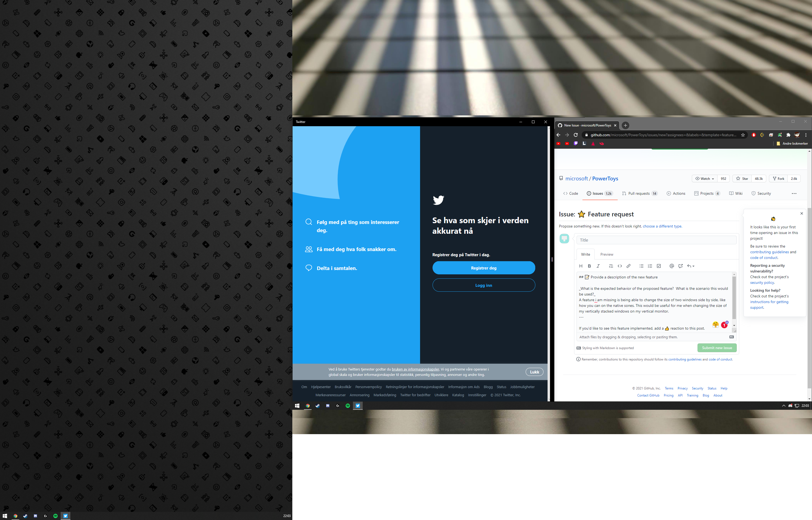The image size is (812, 520).
Task: Expand the repository nav overflow menu
Action: pyautogui.click(x=794, y=193)
